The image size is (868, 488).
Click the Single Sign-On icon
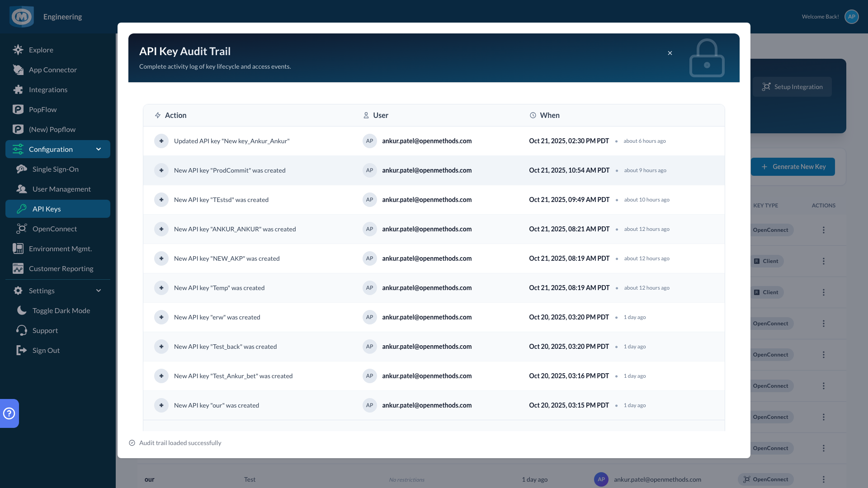21,169
